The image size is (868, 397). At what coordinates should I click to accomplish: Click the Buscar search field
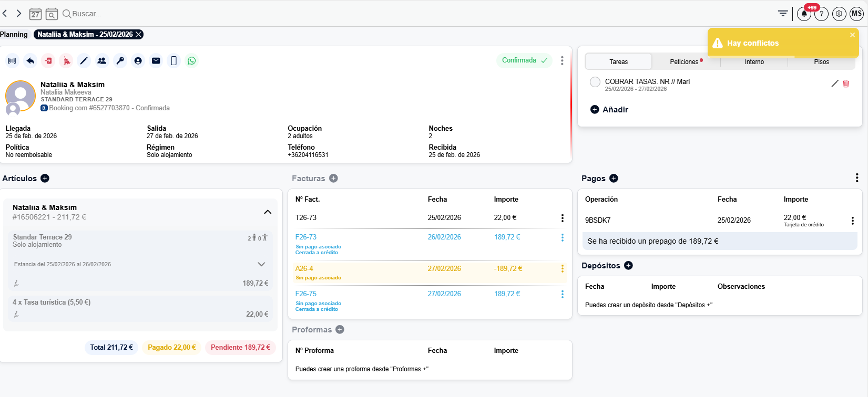pos(87,14)
